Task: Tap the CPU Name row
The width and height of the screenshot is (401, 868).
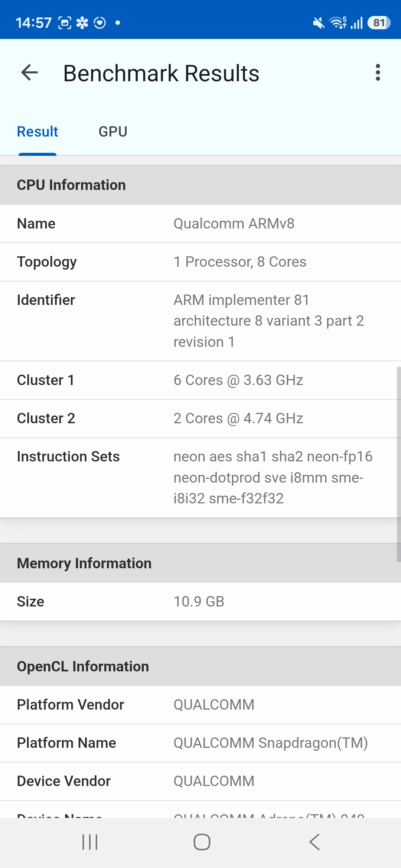Action: click(200, 224)
